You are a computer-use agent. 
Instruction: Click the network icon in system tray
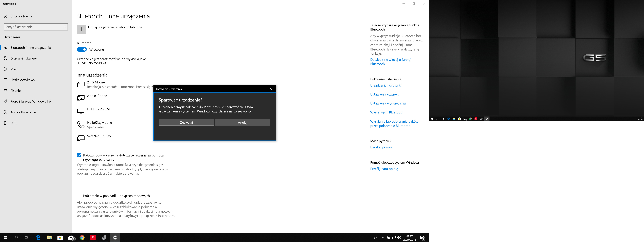pos(394,238)
